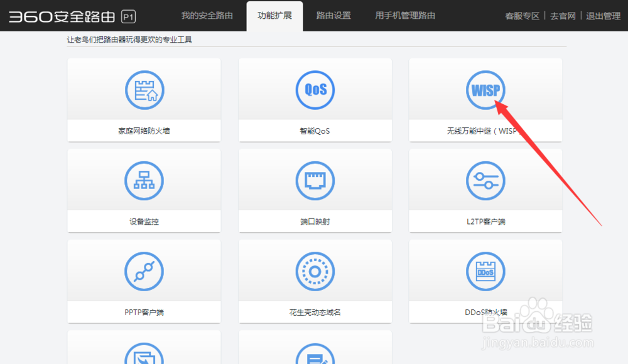Click the 360安全路由 logo
Viewport: 628px width, 364px height.
tap(62, 17)
